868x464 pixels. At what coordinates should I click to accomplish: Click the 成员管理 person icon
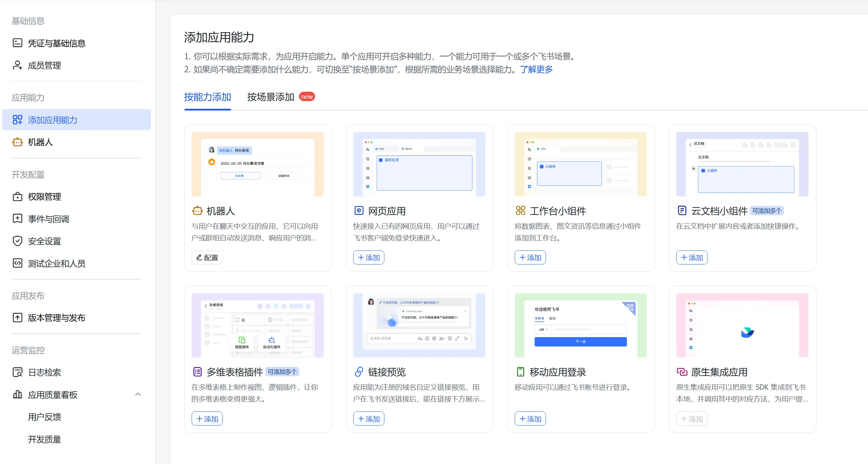click(17, 65)
